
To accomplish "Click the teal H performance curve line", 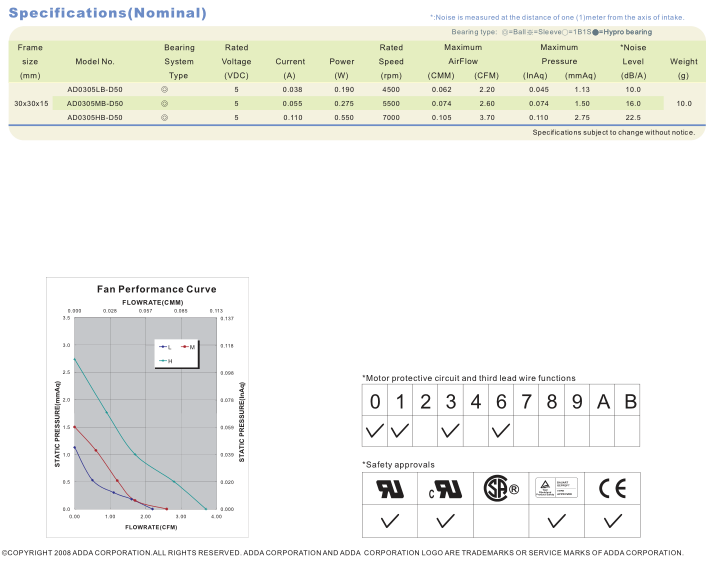I will (x=135, y=454).
